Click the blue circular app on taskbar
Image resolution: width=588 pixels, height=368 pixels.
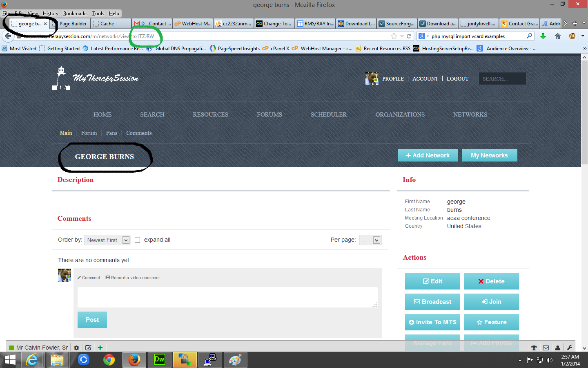83,360
